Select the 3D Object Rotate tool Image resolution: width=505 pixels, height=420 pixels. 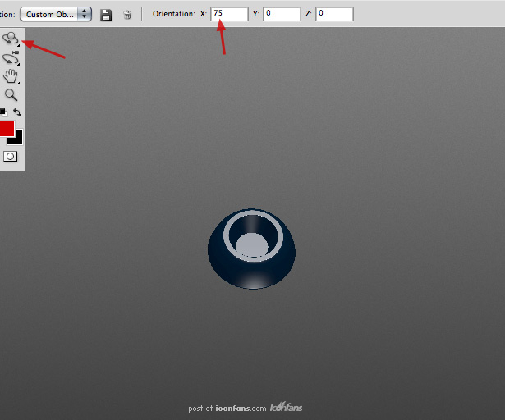[x=11, y=39]
